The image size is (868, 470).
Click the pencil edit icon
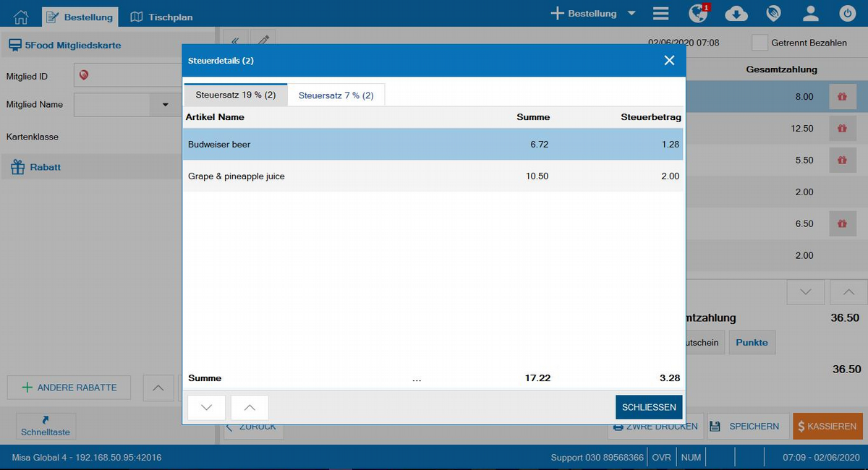pos(263,42)
